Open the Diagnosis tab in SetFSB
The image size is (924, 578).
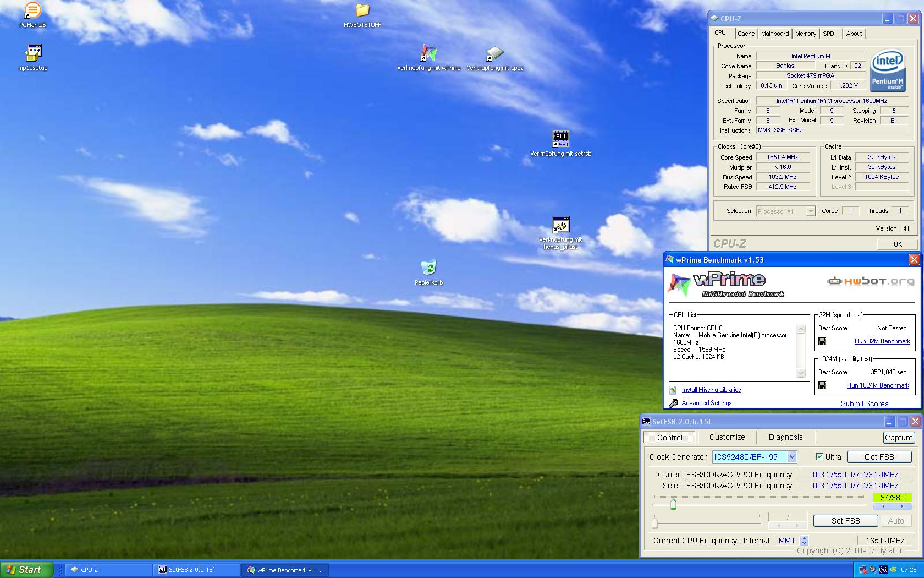tap(785, 437)
